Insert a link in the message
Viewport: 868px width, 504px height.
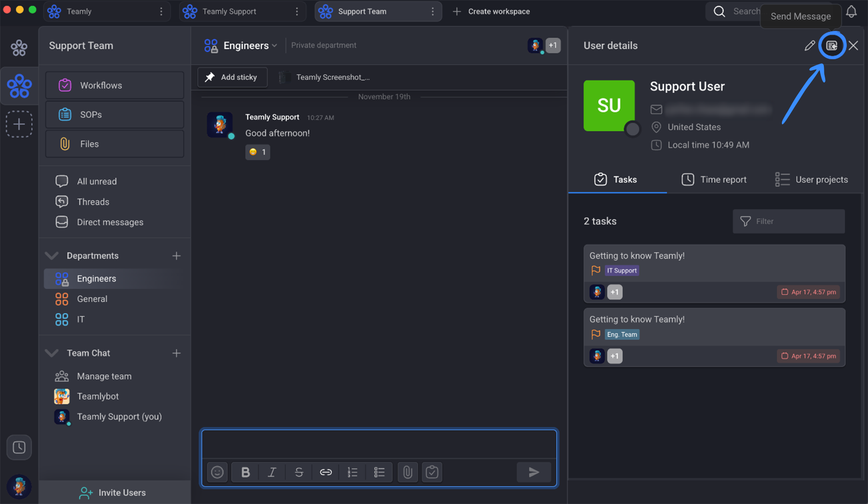click(x=326, y=472)
